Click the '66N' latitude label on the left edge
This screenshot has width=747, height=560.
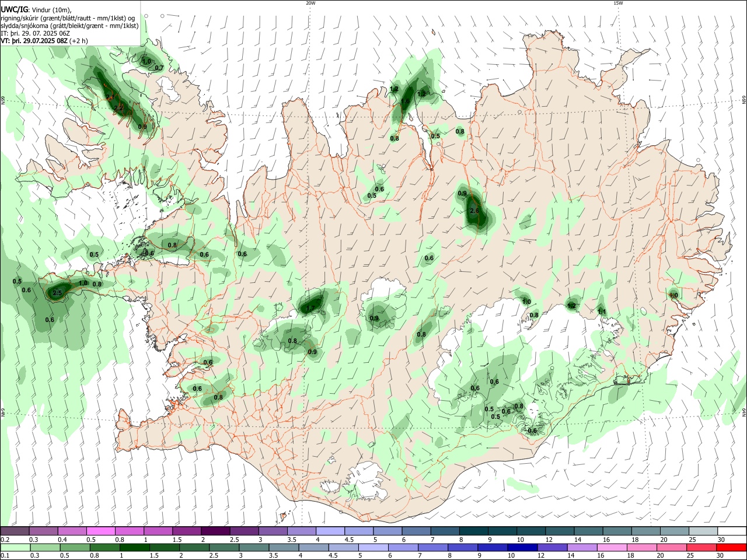click(x=3, y=101)
